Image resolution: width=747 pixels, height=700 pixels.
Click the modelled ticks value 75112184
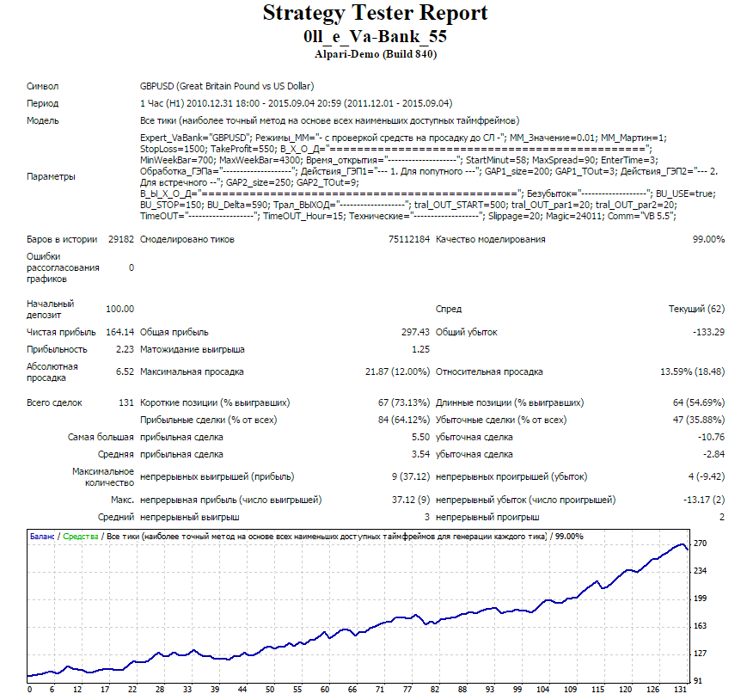pos(409,239)
